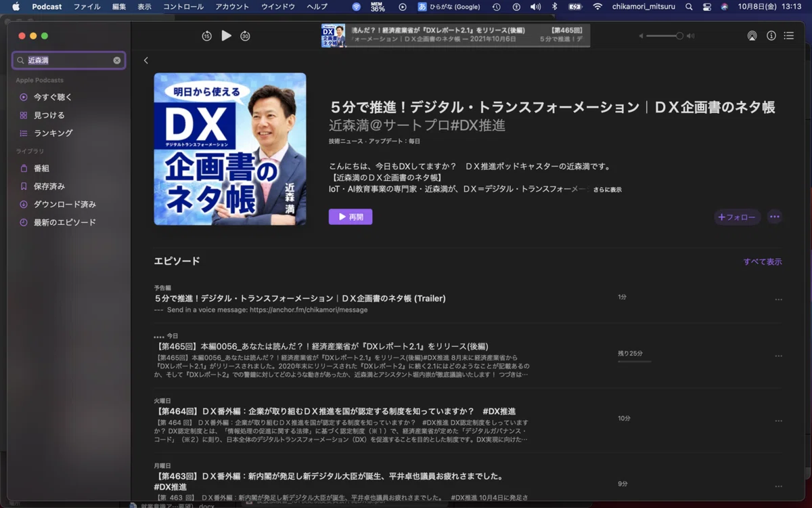The width and height of the screenshot is (812, 508).
Task: Click the now playing title display
Action: [468, 36]
